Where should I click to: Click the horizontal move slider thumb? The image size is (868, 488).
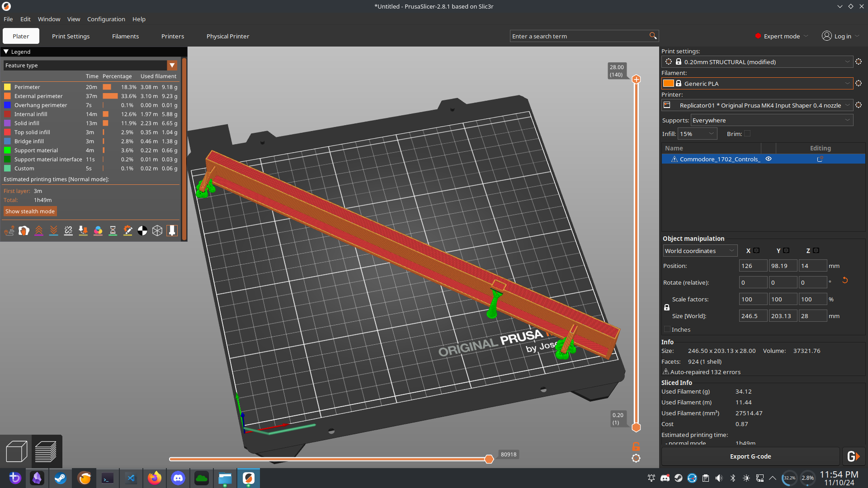tap(489, 459)
